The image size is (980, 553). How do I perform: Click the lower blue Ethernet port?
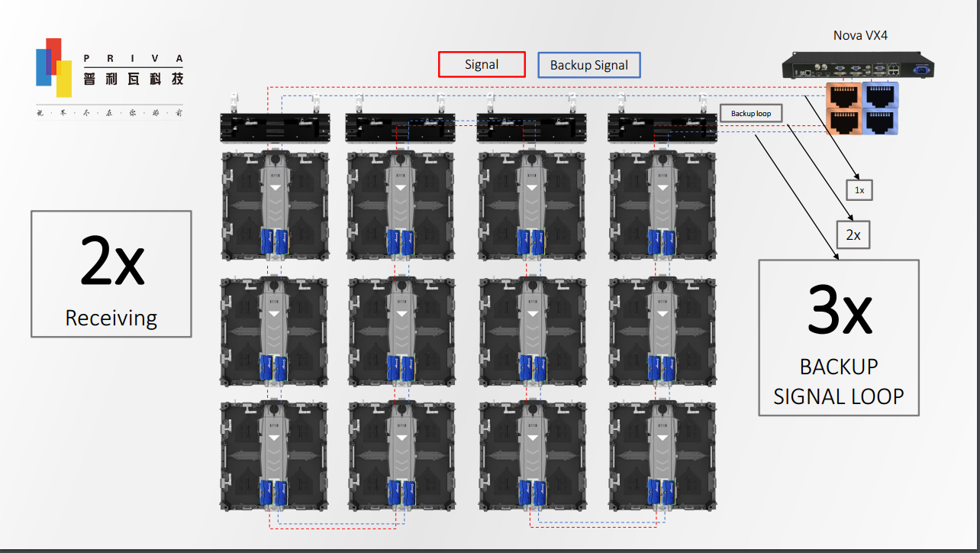881,121
